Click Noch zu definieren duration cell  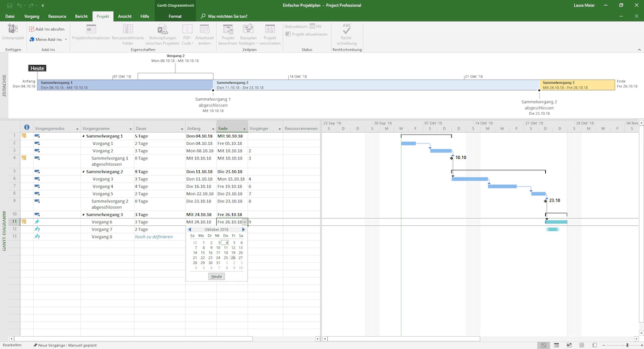tap(159, 237)
